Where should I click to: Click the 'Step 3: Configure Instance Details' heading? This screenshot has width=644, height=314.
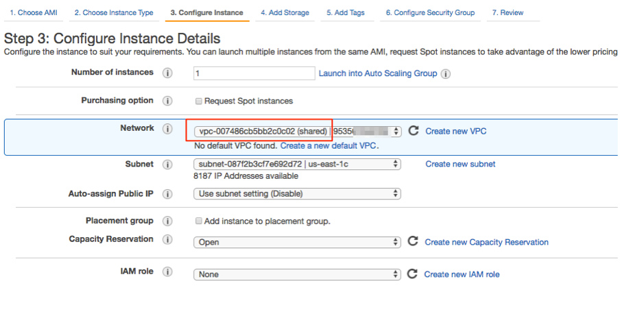[x=112, y=38]
